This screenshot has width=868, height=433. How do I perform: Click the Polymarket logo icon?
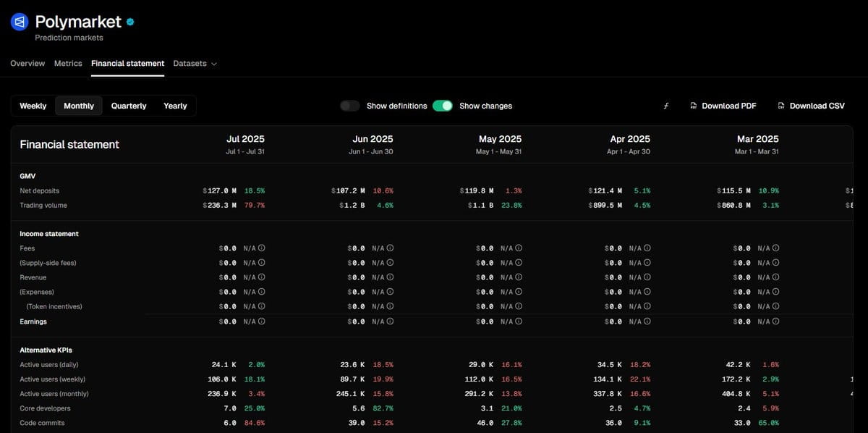[20, 22]
